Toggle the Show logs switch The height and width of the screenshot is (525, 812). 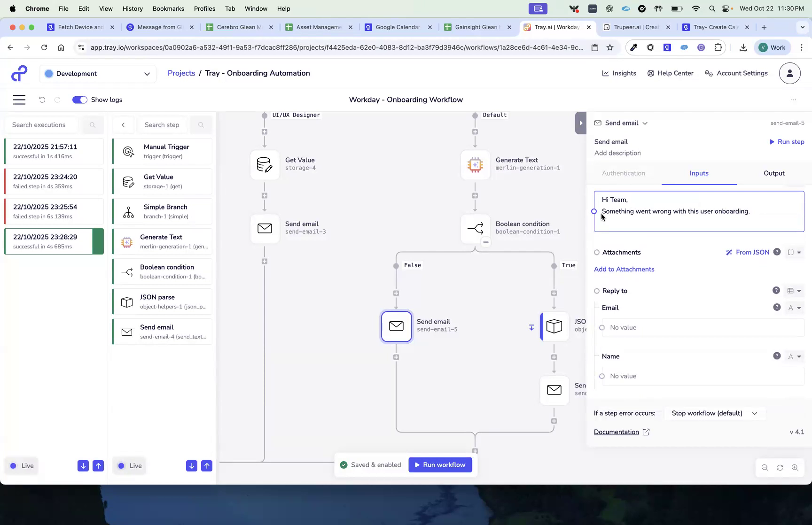79,100
